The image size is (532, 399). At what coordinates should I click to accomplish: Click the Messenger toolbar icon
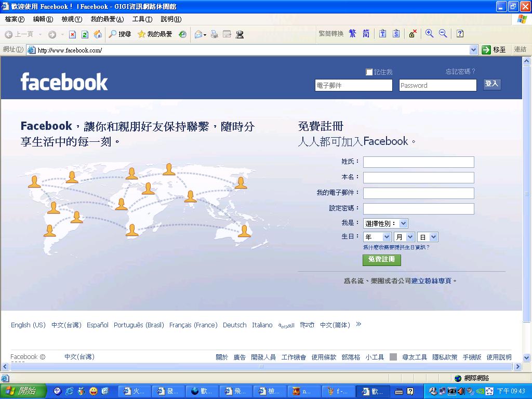point(240,34)
